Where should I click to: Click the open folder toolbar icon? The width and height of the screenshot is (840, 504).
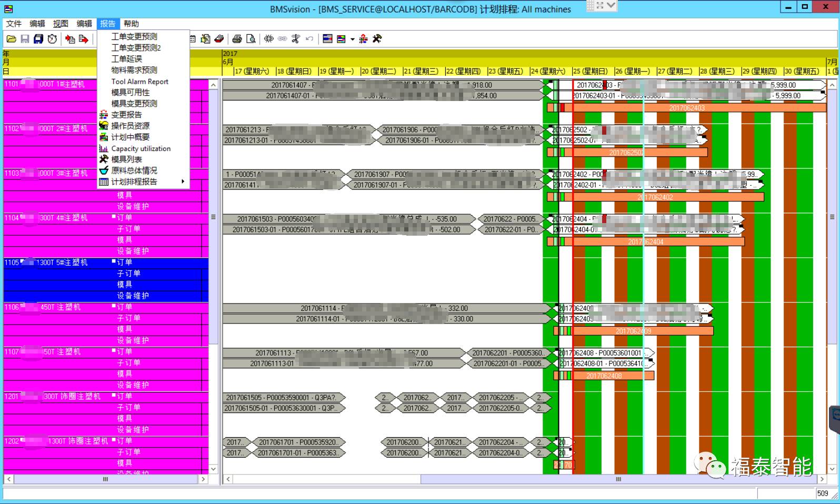pyautogui.click(x=11, y=39)
